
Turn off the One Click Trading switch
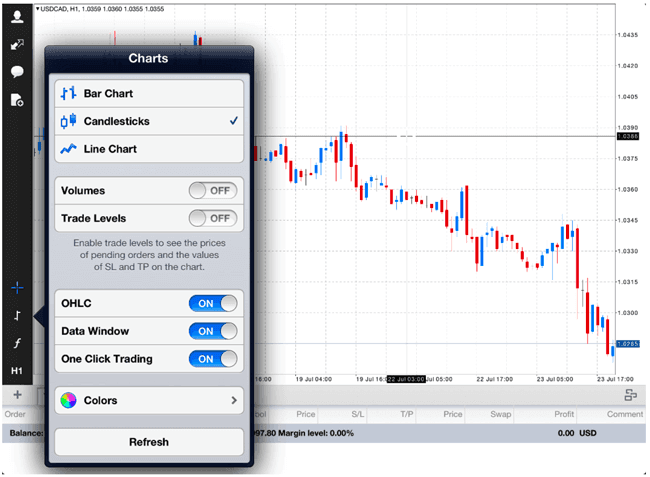213,359
